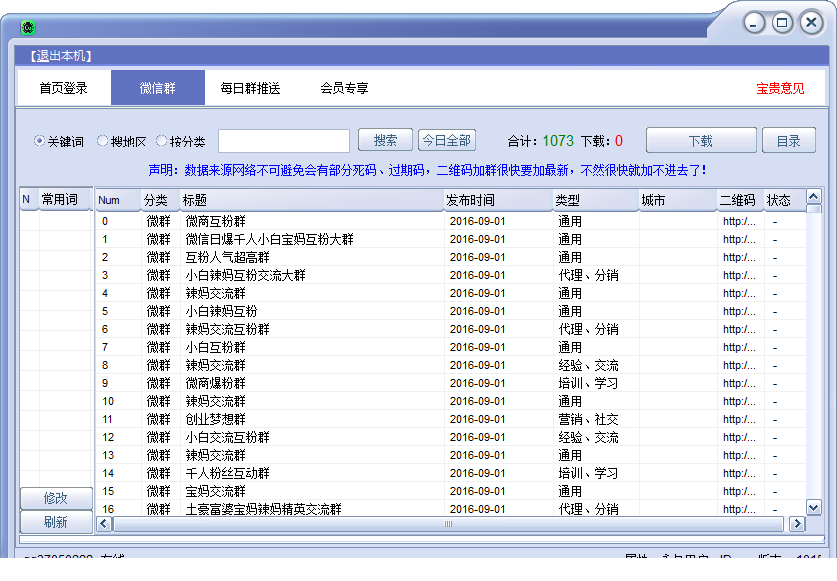Sort by the 发布时间 column header

pyautogui.click(x=498, y=200)
